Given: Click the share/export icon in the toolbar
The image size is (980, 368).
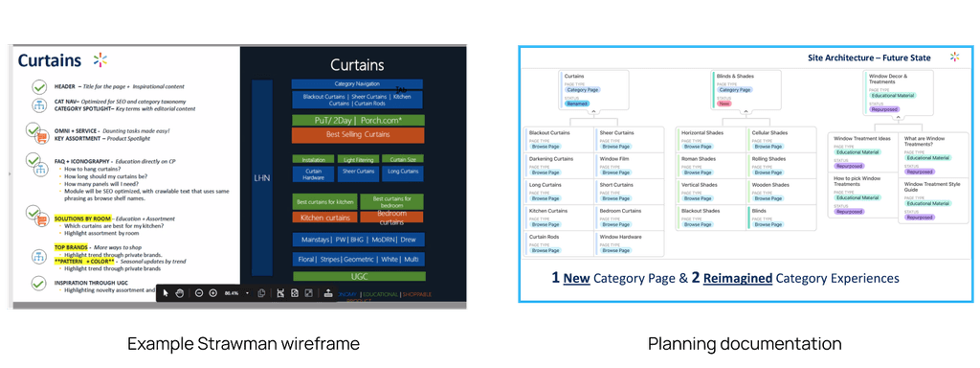Looking at the screenshot, I should click(328, 293).
